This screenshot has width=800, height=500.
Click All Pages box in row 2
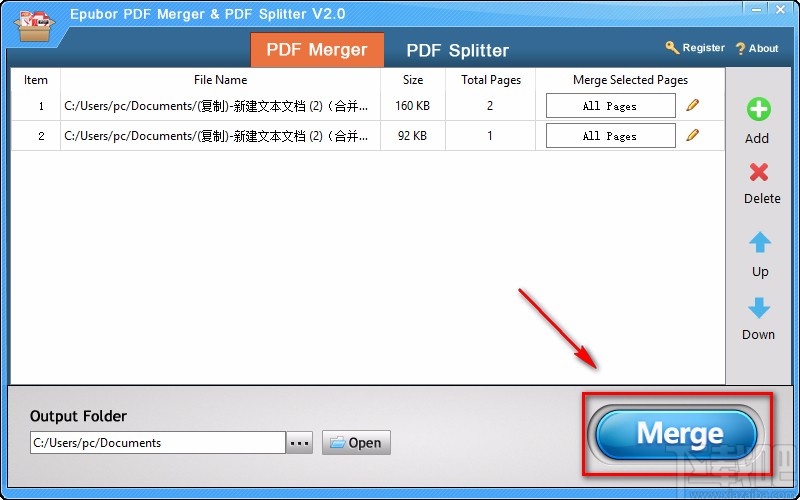point(611,136)
